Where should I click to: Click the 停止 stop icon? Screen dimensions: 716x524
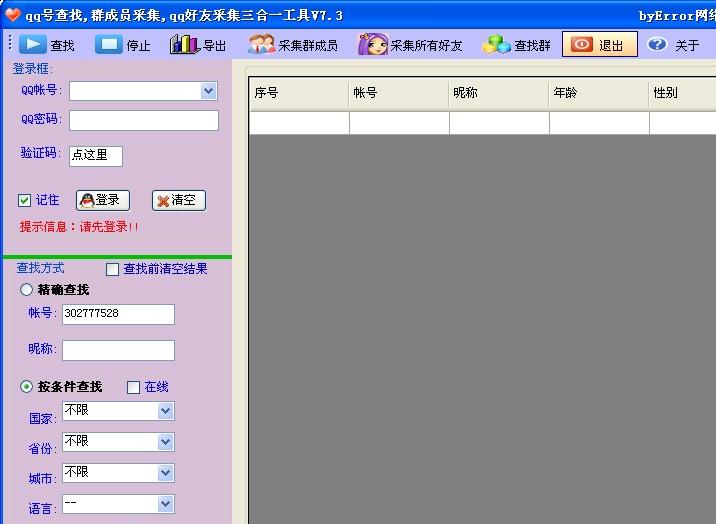tap(109, 44)
